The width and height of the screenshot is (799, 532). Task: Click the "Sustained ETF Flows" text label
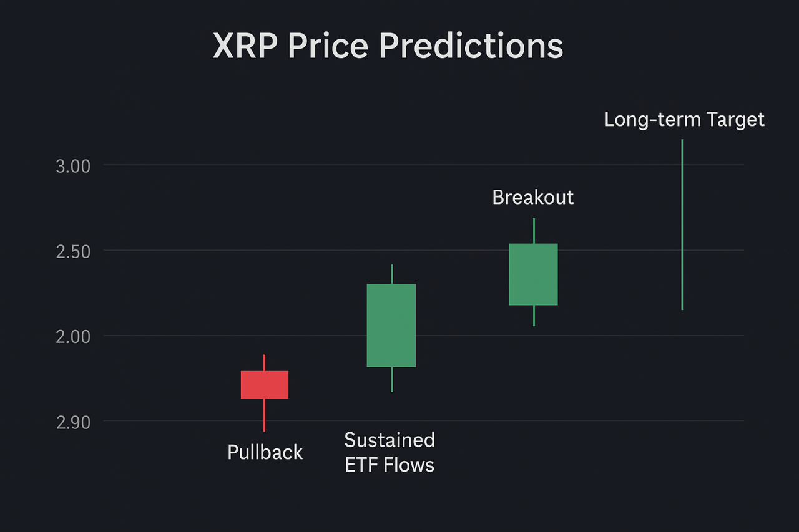[390, 452]
